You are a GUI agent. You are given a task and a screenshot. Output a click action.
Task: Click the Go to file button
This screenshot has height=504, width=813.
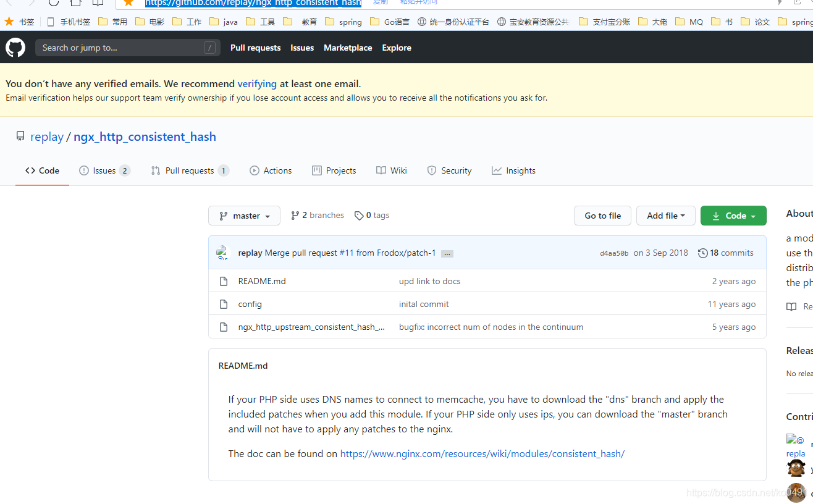point(602,216)
